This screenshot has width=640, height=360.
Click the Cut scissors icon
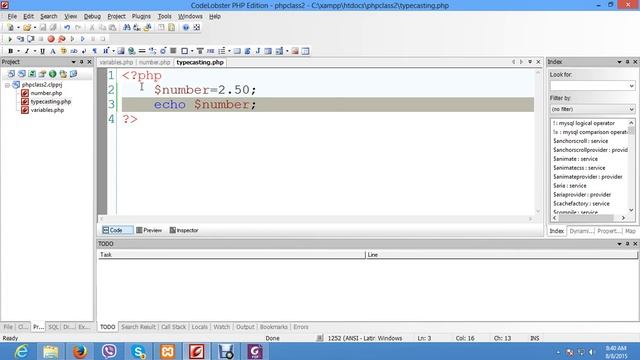click(92, 27)
